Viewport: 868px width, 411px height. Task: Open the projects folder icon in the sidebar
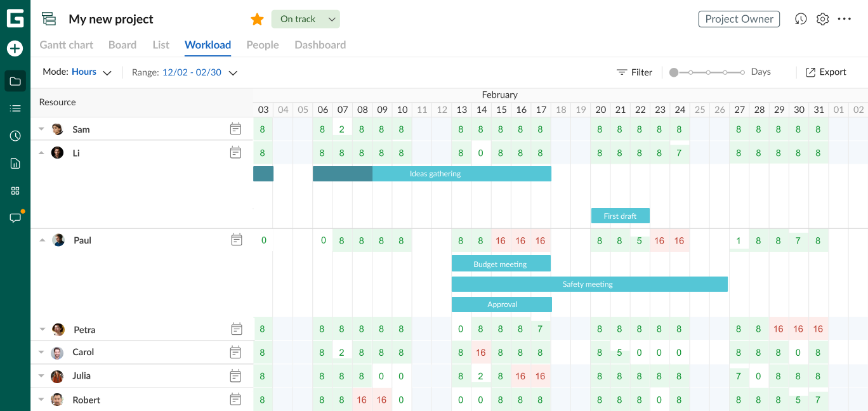coord(15,81)
